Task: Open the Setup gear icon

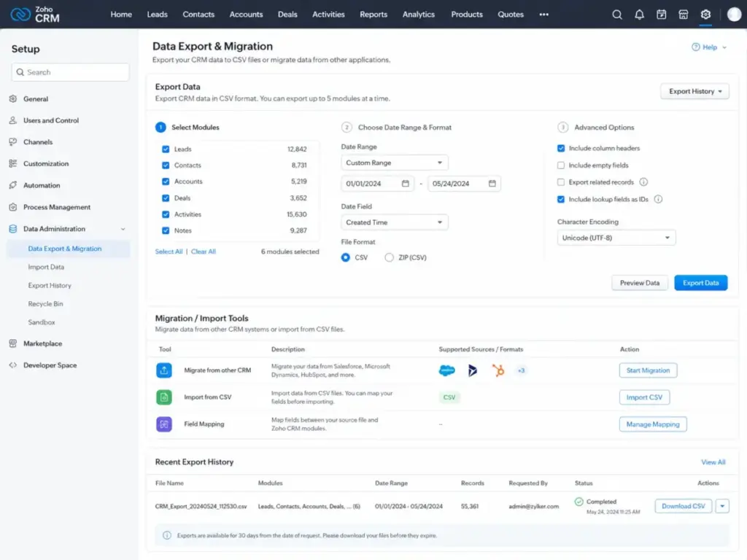Action: pyautogui.click(x=705, y=15)
